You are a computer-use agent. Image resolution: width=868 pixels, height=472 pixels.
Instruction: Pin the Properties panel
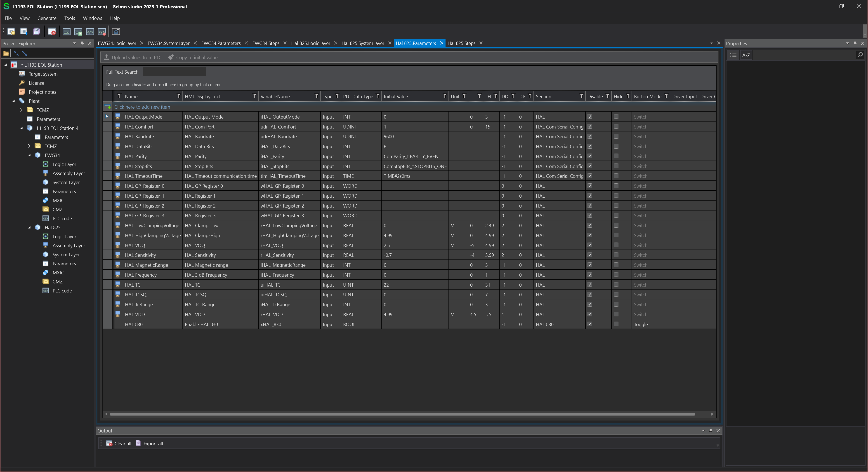pos(855,43)
